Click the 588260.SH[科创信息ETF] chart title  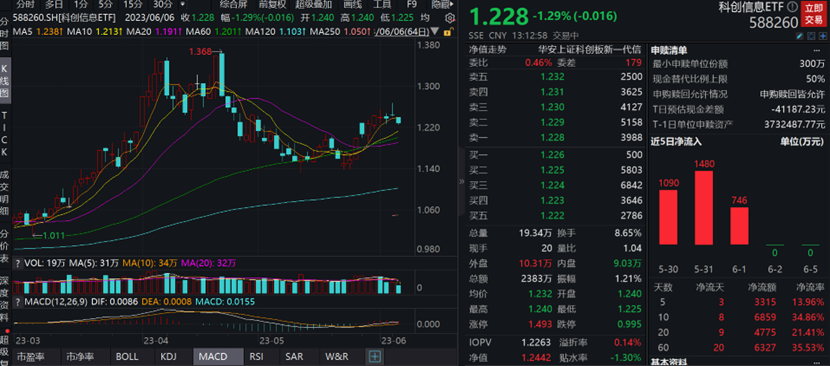click(64, 17)
